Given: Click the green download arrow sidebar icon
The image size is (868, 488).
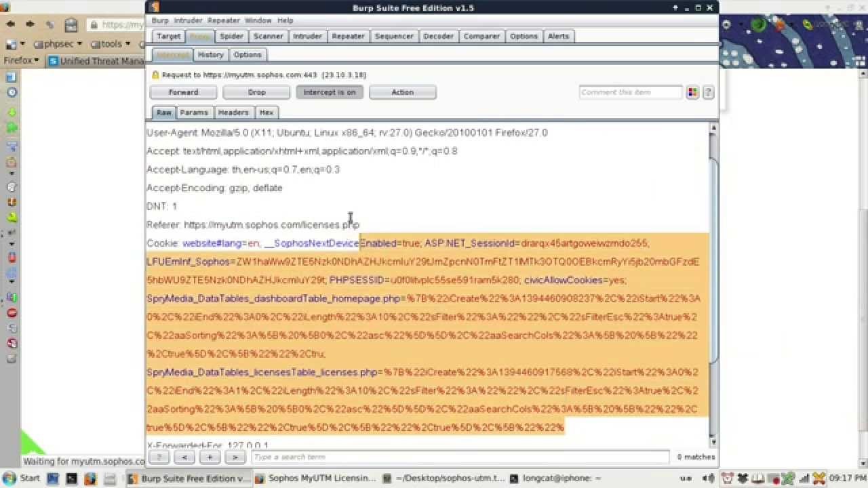Looking at the screenshot, I should (x=12, y=112).
